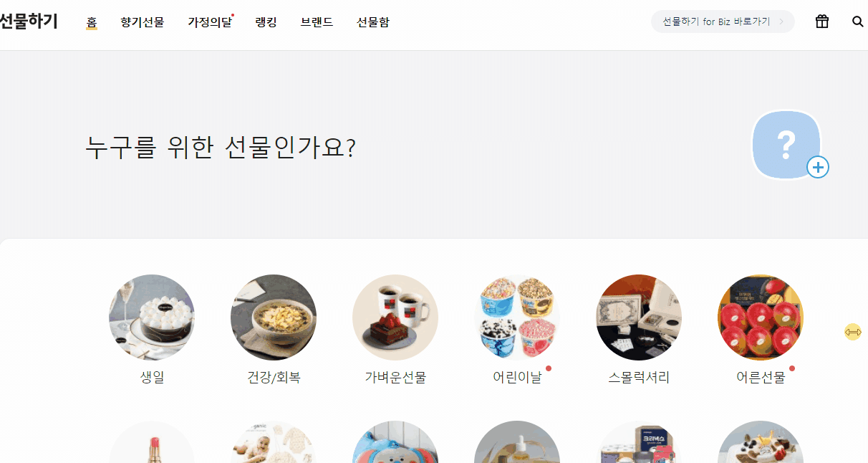This screenshot has height=463, width=868.
Task: Click the search magnifier icon
Action: (x=858, y=22)
